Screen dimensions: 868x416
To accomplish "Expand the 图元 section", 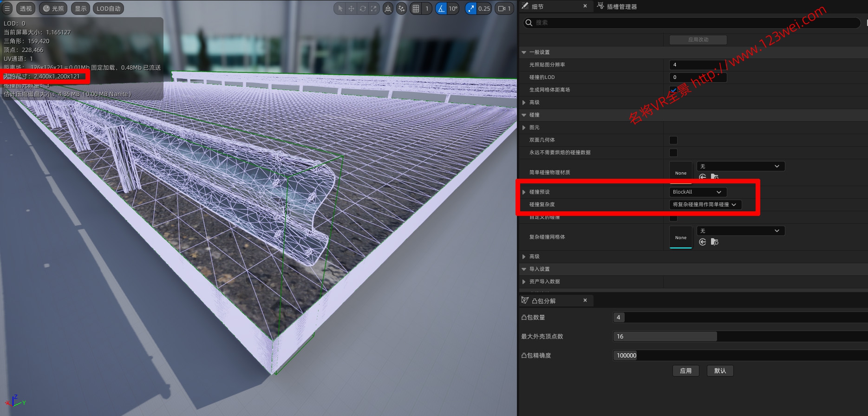I will pyautogui.click(x=524, y=128).
